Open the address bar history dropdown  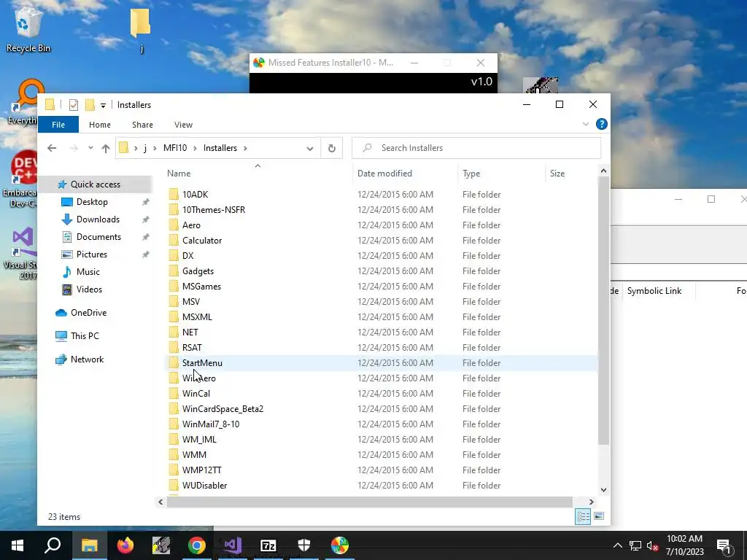(309, 149)
